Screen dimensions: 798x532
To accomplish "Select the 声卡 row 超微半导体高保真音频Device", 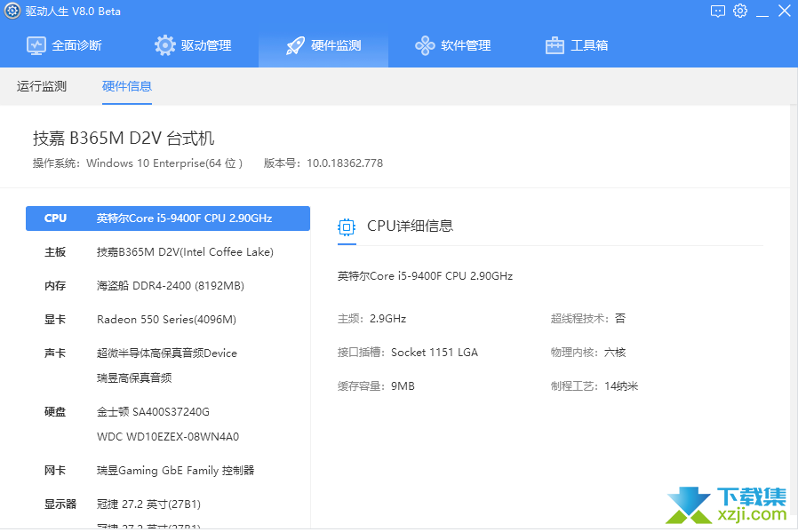I will 168,353.
